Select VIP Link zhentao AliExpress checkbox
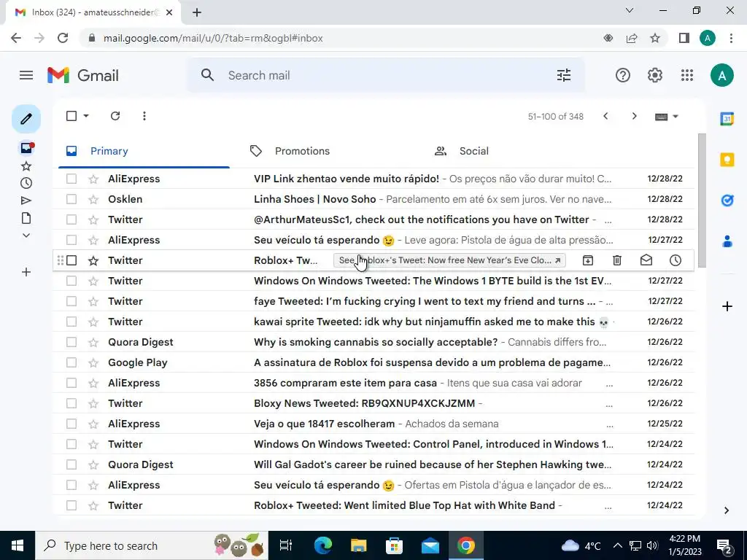 tap(71, 179)
